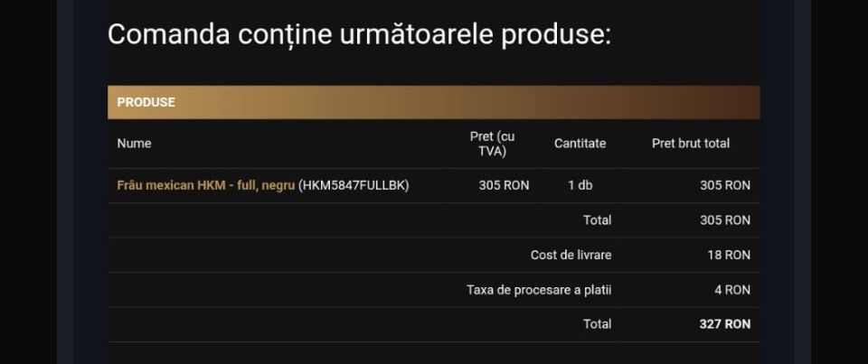Click the 'Taxa de procesare a platii' label
The height and width of the screenshot is (364, 868).
pos(544,290)
